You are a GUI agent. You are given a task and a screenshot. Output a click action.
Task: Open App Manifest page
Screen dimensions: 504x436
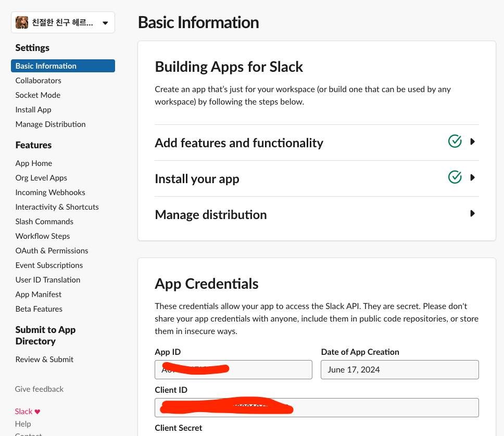coord(38,294)
